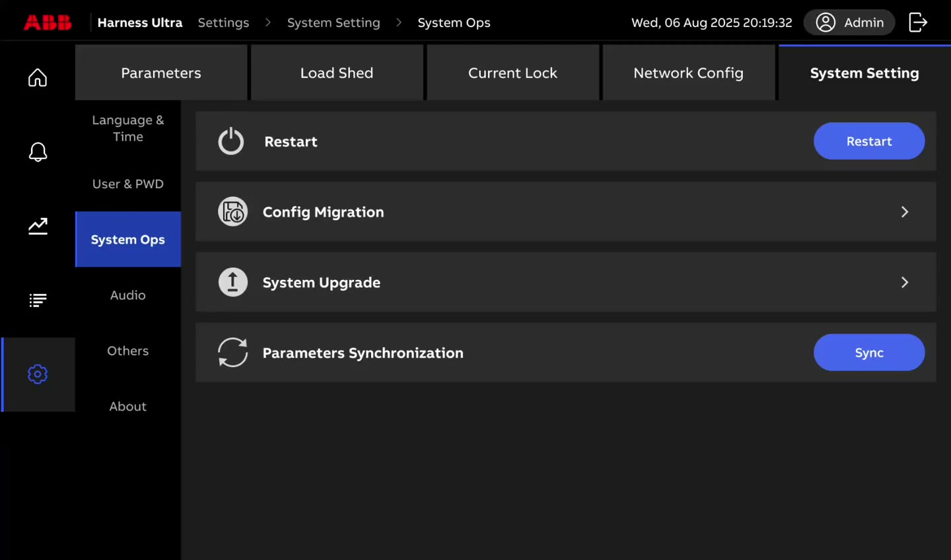
Task: Open the Current Lock tab
Action: [x=512, y=73]
